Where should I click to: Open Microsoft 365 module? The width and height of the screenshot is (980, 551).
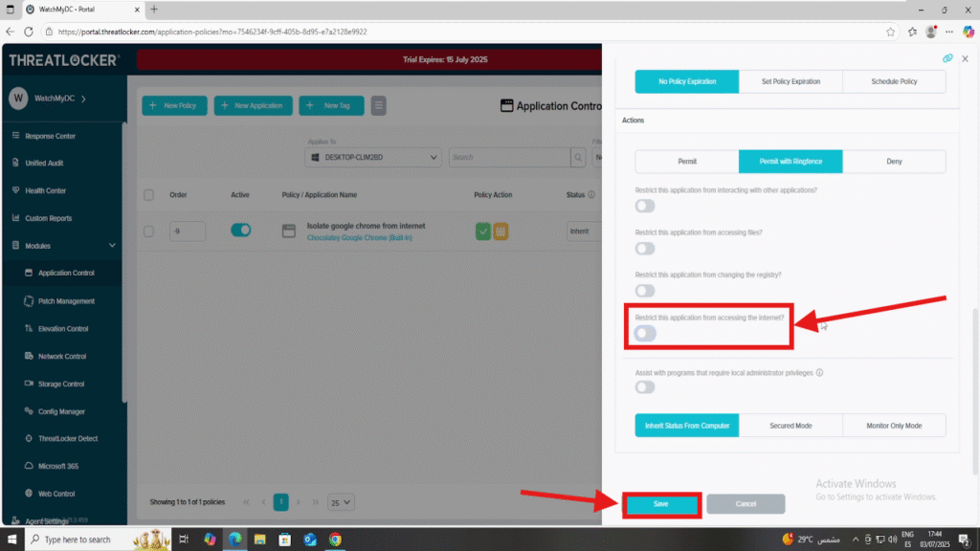tap(57, 466)
